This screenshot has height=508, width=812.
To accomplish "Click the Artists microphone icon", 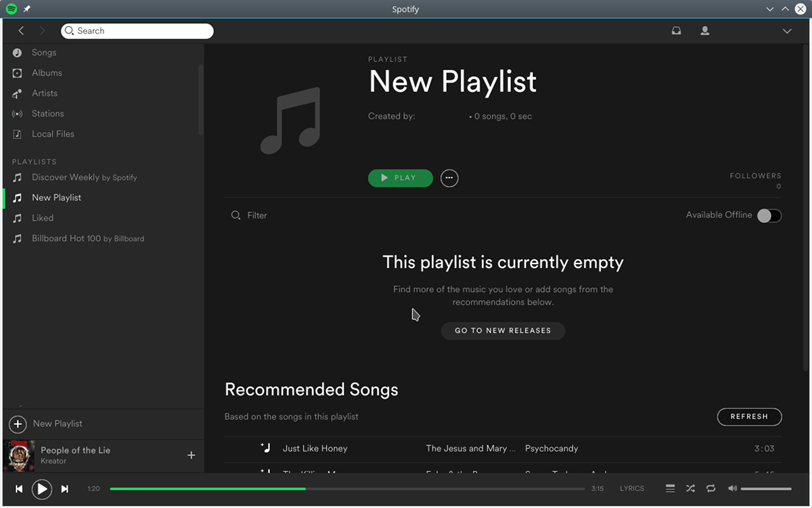I will [x=17, y=93].
